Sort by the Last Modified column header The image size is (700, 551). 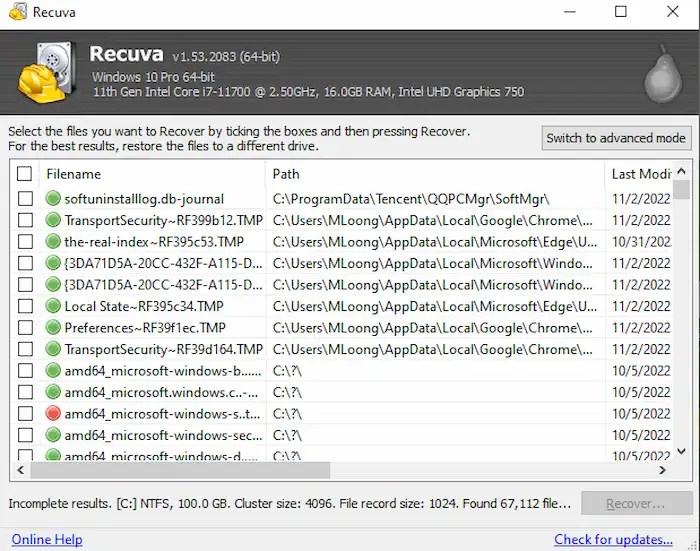[x=641, y=174]
